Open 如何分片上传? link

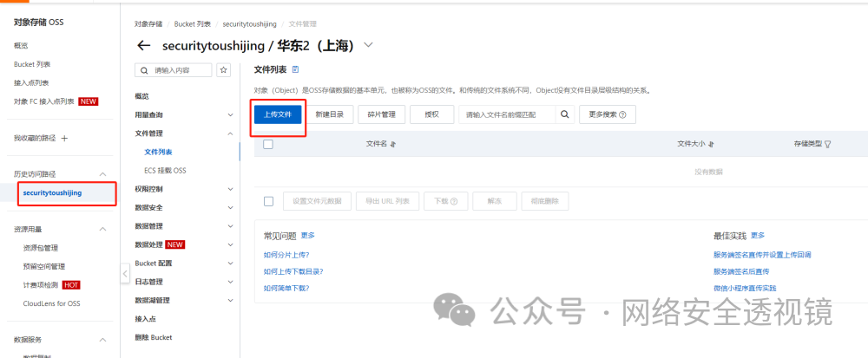(286, 255)
